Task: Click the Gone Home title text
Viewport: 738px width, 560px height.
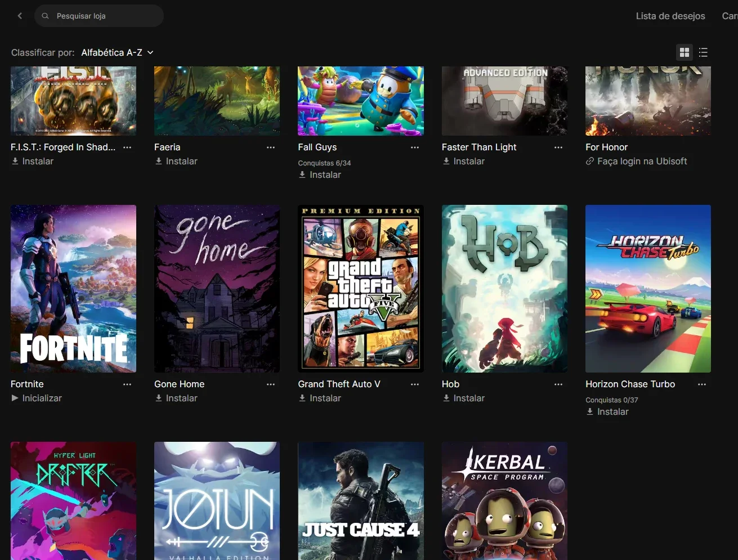Action: (180, 384)
